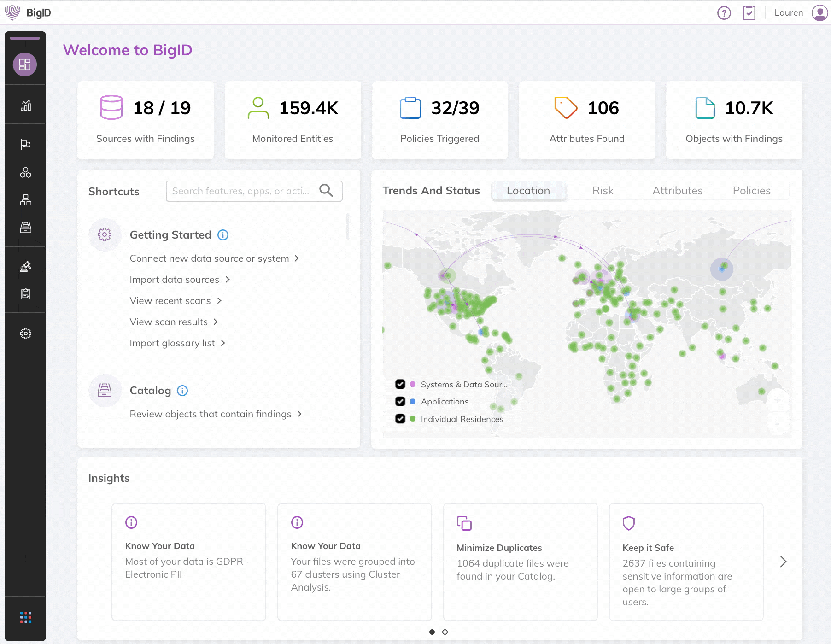Zoom out on the map with minus
Image resolution: width=831 pixels, height=644 pixels.
click(x=778, y=423)
